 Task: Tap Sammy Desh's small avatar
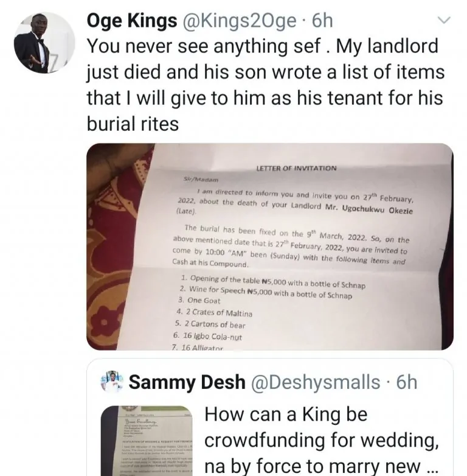pyautogui.click(x=114, y=382)
